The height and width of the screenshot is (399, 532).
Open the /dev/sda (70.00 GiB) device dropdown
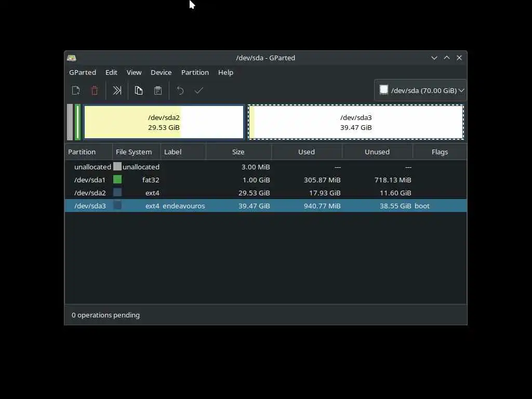420,90
